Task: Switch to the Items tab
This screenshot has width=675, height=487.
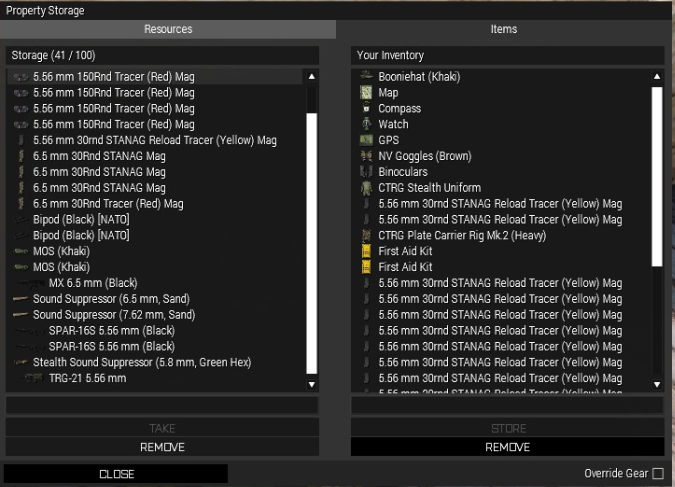Action: 503,29
